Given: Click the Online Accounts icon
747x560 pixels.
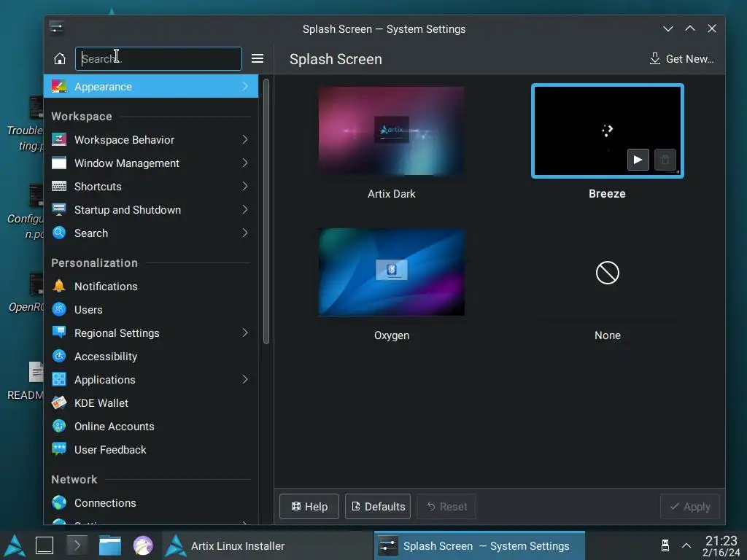Looking at the screenshot, I should [59, 426].
